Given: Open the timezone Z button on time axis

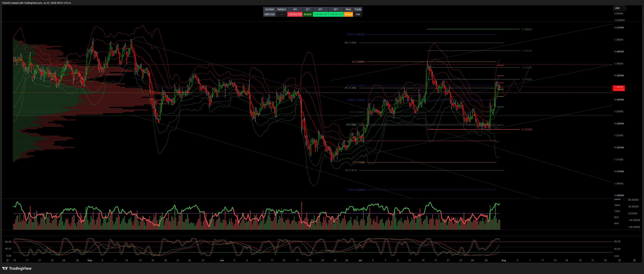Looking at the screenshot, I should (7, 260).
